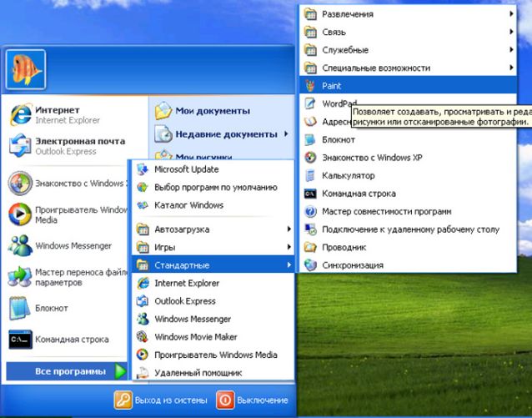Click Удаленный помощник text entry
Viewport: 532px width, 418px height.
tap(198, 373)
